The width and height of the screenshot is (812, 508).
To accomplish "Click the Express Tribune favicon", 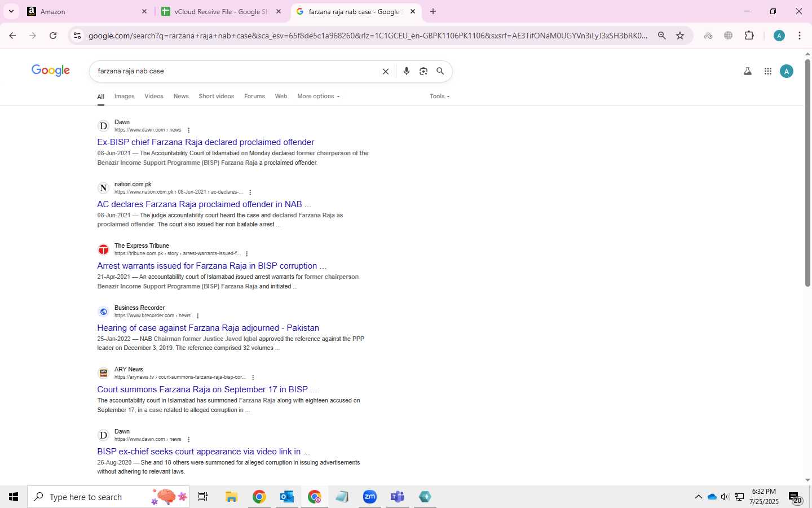I will pyautogui.click(x=103, y=249).
